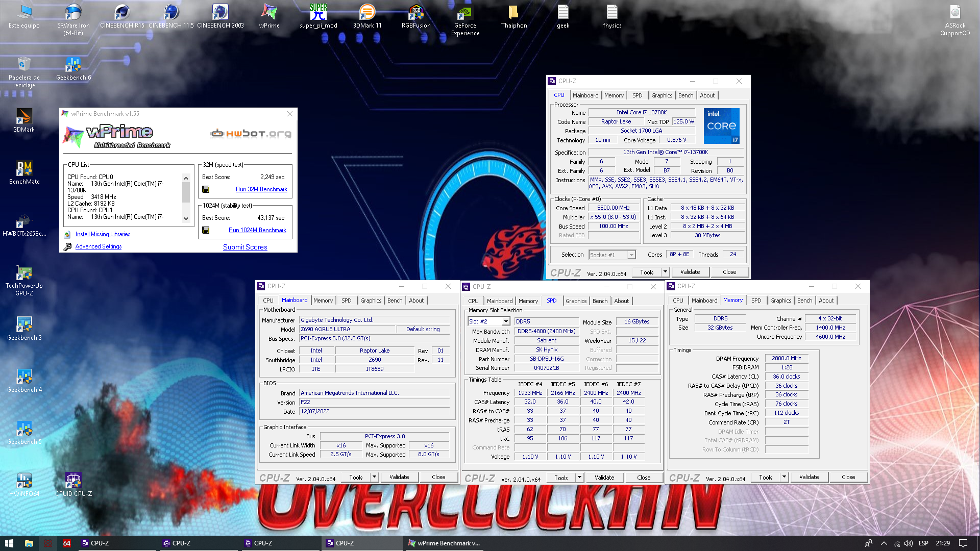980x551 pixels.
Task: Click DRAM Frequency 2800.0 MHz value
Action: coord(786,358)
